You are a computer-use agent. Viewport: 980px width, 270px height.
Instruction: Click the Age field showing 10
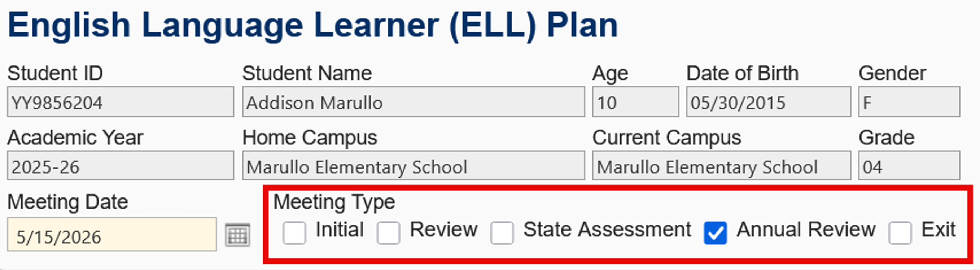[635, 102]
